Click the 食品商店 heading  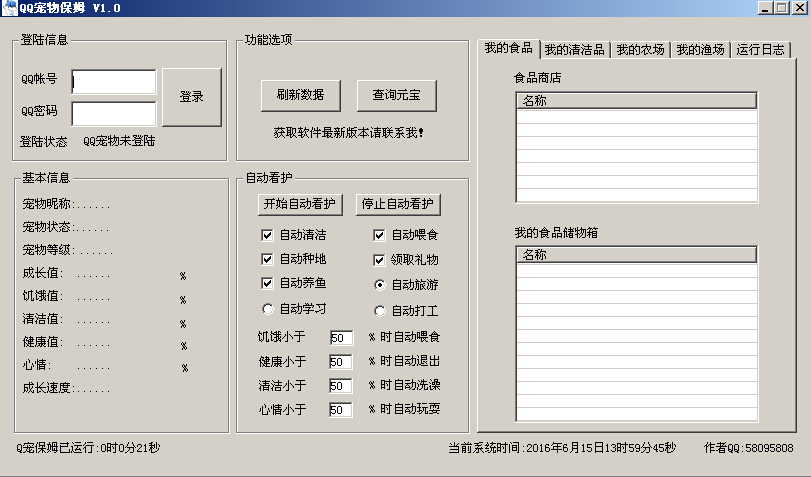537,78
